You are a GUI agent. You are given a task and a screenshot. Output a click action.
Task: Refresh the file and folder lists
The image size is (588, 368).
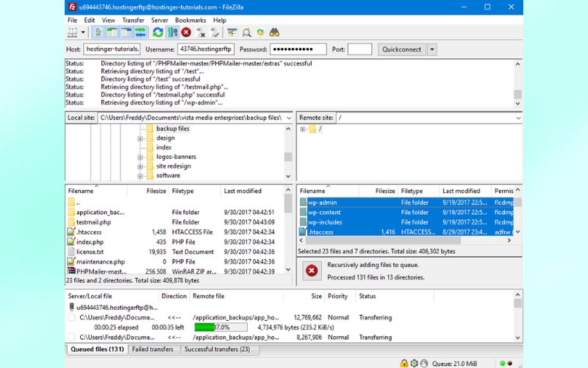(158, 32)
